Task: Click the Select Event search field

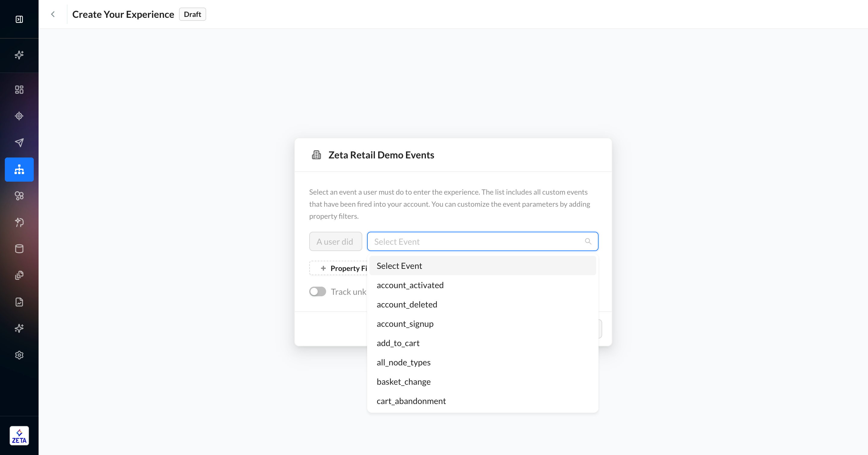Action: pyautogui.click(x=475, y=241)
